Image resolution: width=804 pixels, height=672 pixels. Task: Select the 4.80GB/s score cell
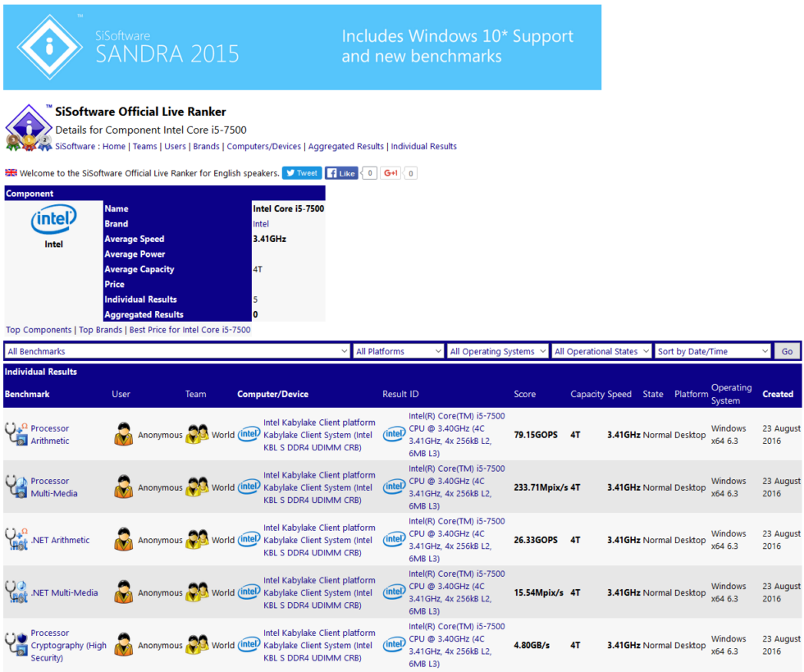[532, 645]
